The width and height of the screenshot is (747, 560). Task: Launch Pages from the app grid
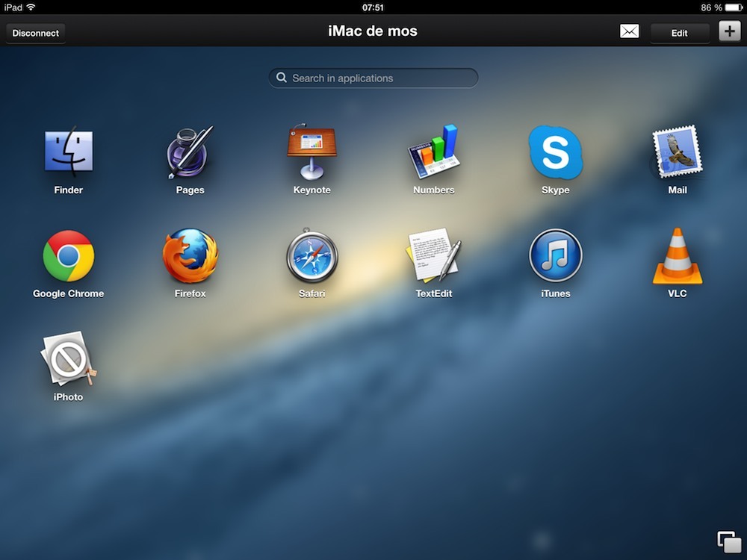(x=190, y=152)
